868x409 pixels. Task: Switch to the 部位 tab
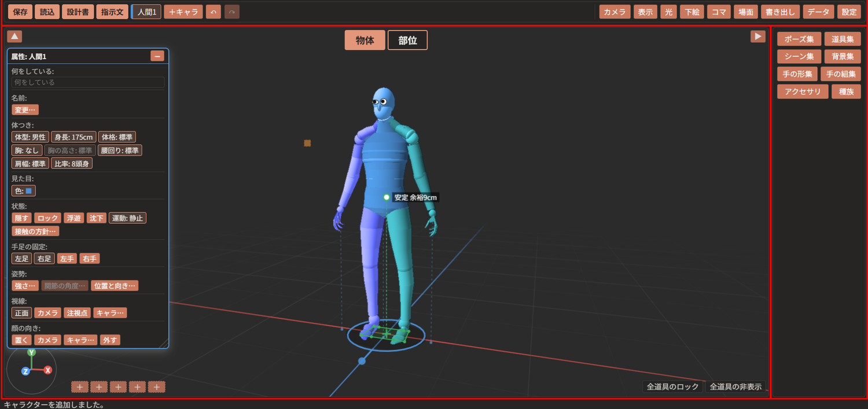tap(407, 40)
